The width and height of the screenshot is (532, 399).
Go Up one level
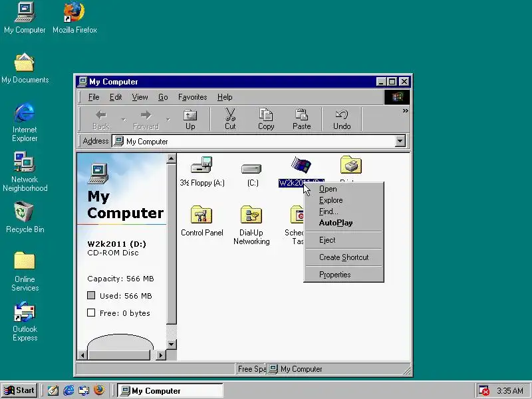click(190, 120)
